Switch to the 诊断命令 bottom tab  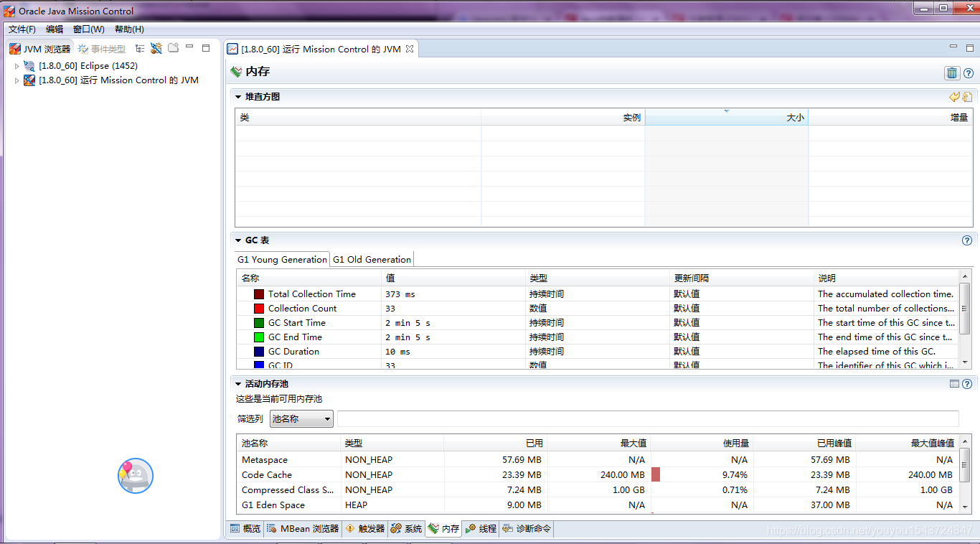pos(527,529)
